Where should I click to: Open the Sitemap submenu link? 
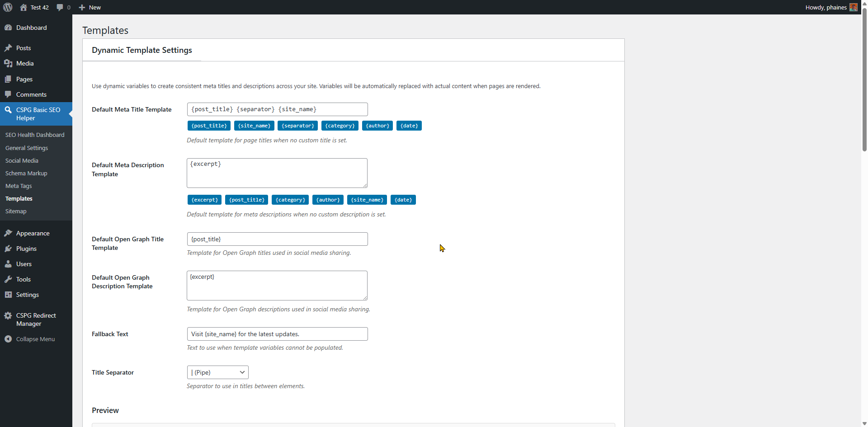pyautogui.click(x=15, y=211)
